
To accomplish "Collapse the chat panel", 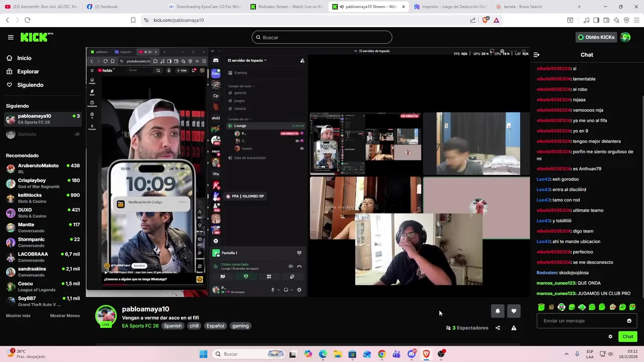I will (x=536, y=55).
